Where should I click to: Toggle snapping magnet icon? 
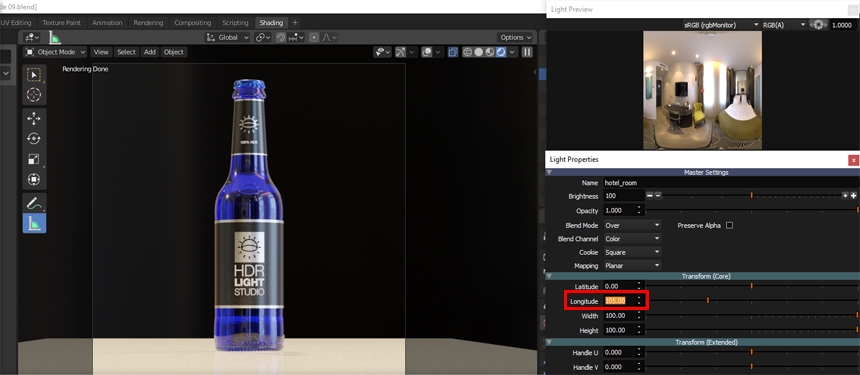point(281,37)
